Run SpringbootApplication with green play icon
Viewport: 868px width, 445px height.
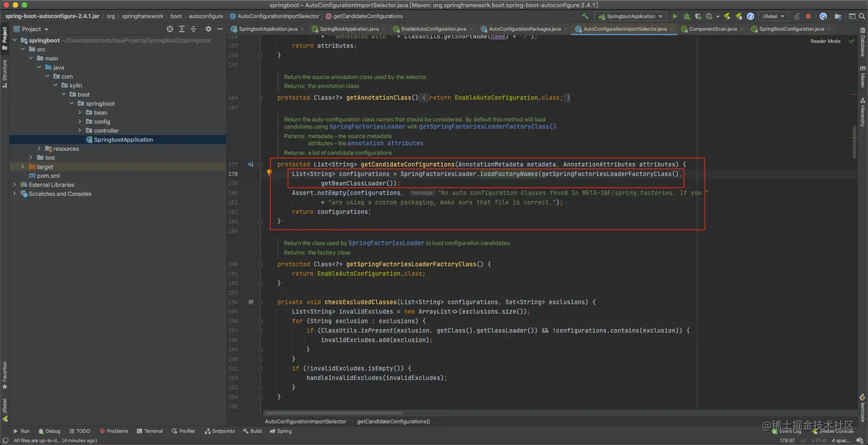(675, 17)
